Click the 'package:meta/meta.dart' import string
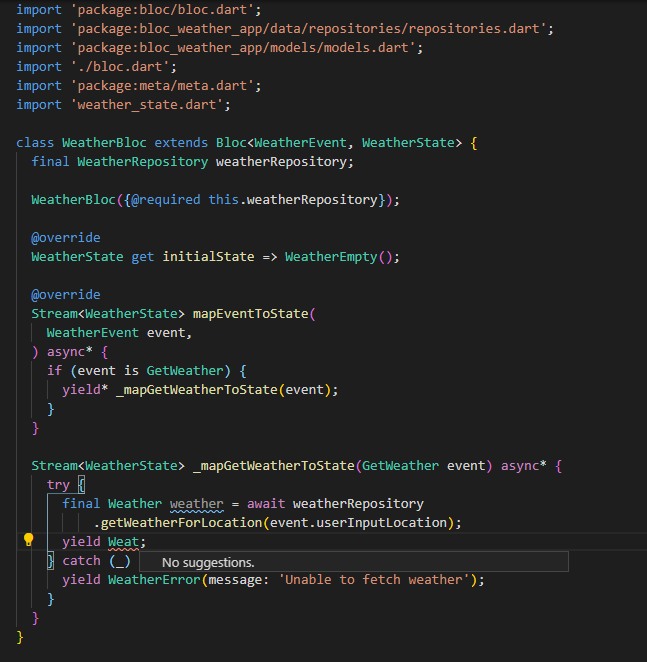 [x=162, y=85]
